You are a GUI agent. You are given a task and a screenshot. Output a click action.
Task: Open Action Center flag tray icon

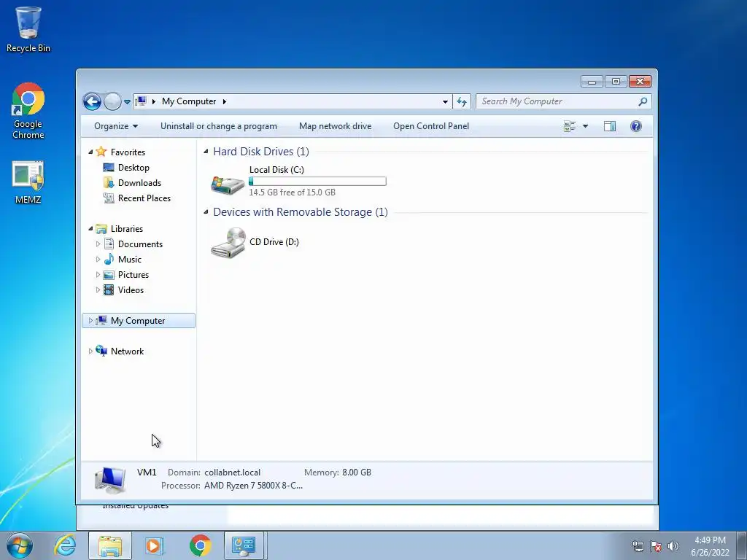tap(656, 546)
